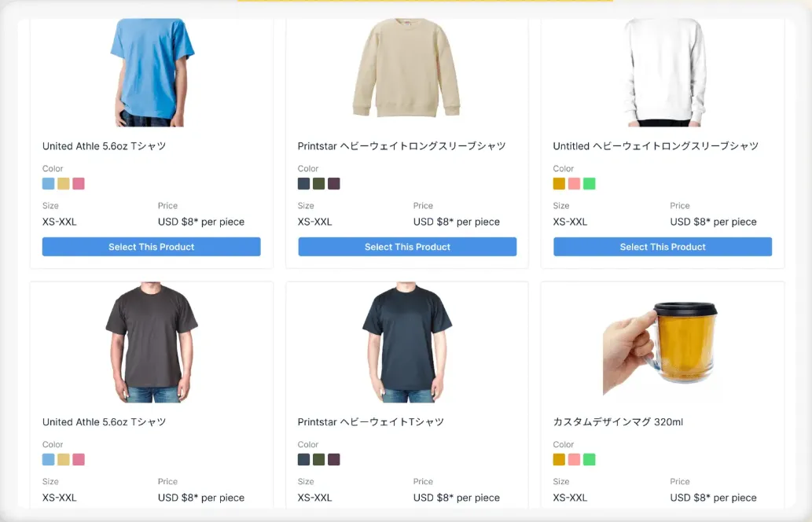Choose Select This Product for white Untitled sweatshirt
The height and width of the screenshot is (522, 812).
[x=662, y=247]
